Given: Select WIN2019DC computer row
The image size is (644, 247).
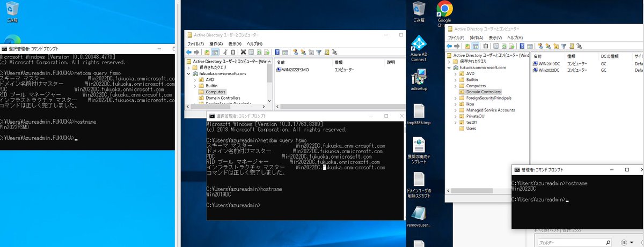Looking at the screenshot, I should tap(545, 64).
